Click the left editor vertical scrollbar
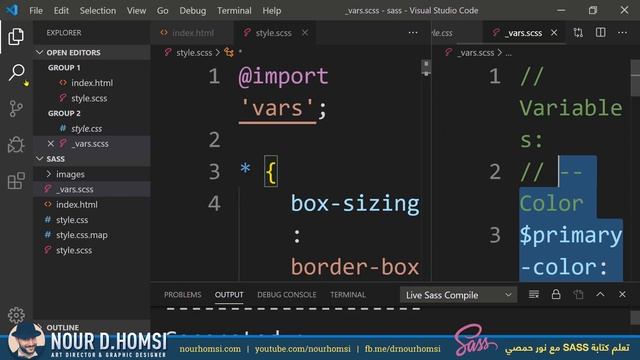This screenshot has height=360, width=640. click(426, 68)
